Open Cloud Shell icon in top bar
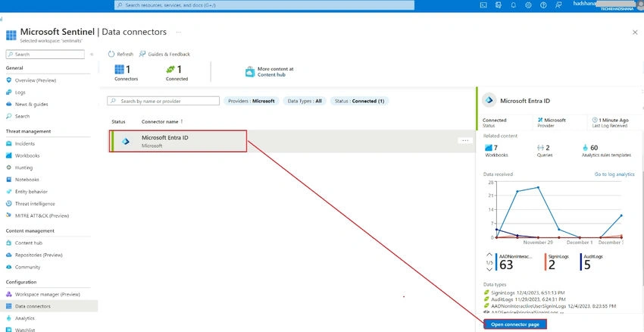This screenshot has width=644, height=332. (484, 5)
